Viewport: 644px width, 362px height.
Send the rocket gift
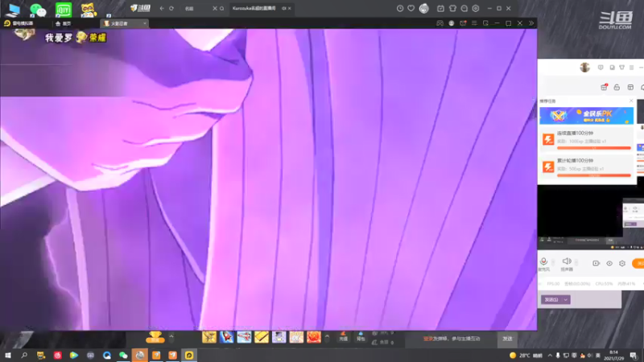click(227, 337)
